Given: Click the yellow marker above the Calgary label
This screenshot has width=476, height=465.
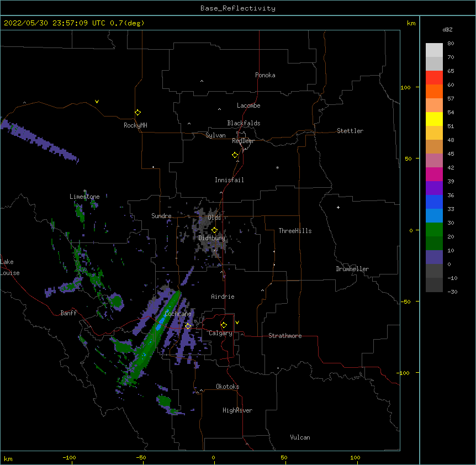Looking at the screenshot, I should pos(224,325).
